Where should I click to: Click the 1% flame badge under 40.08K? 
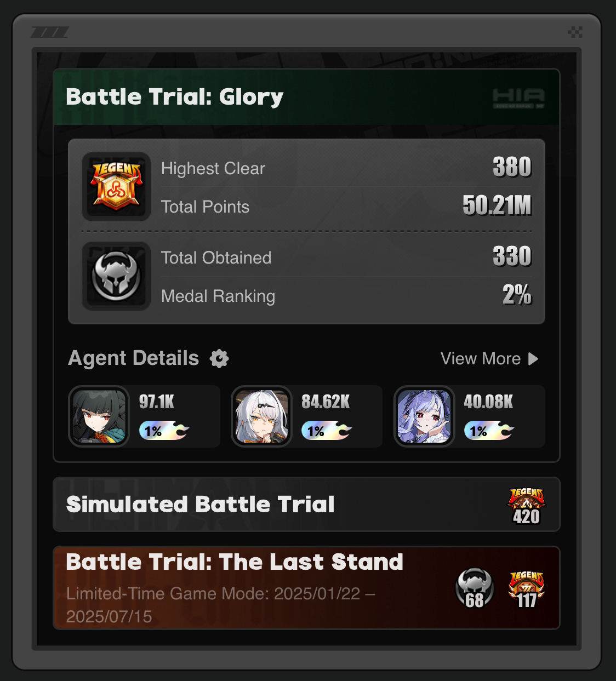489,431
